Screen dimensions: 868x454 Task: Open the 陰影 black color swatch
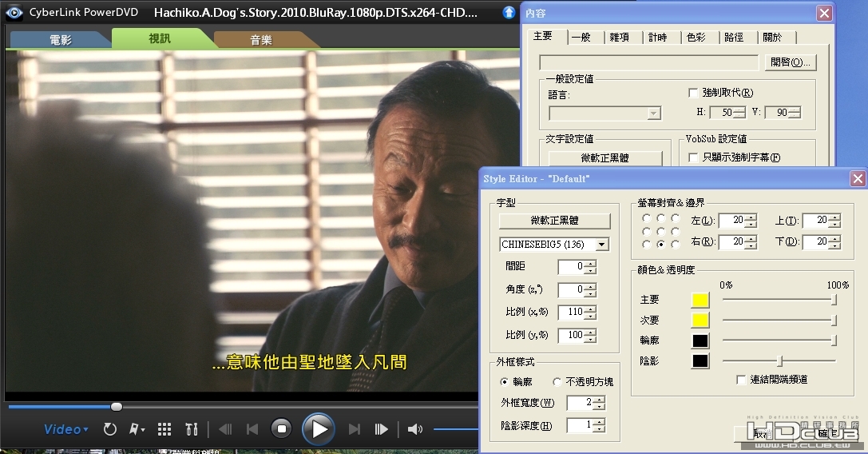click(x=700, y=360)
